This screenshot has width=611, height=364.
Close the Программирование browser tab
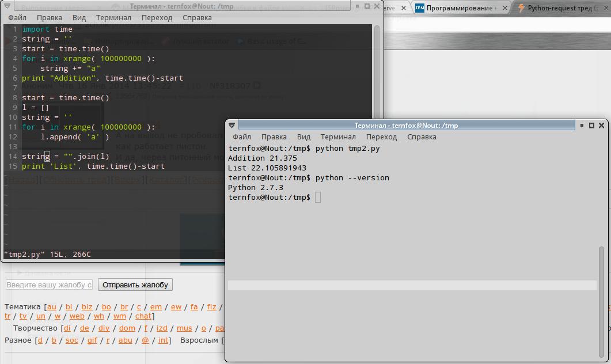pos(505,8)
